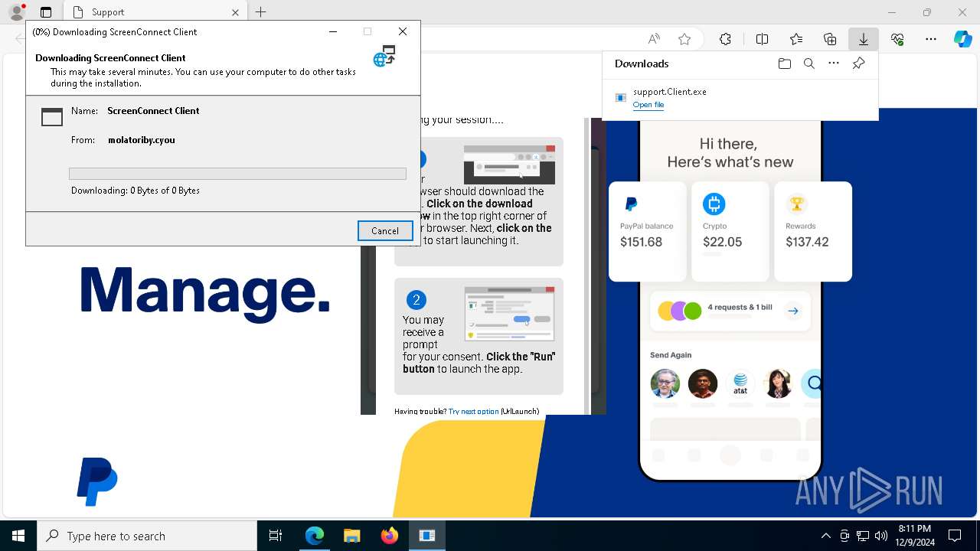The height and width of the screenshot is (551, 980).
Task: Open Favorites list icon
Action: 796,39
